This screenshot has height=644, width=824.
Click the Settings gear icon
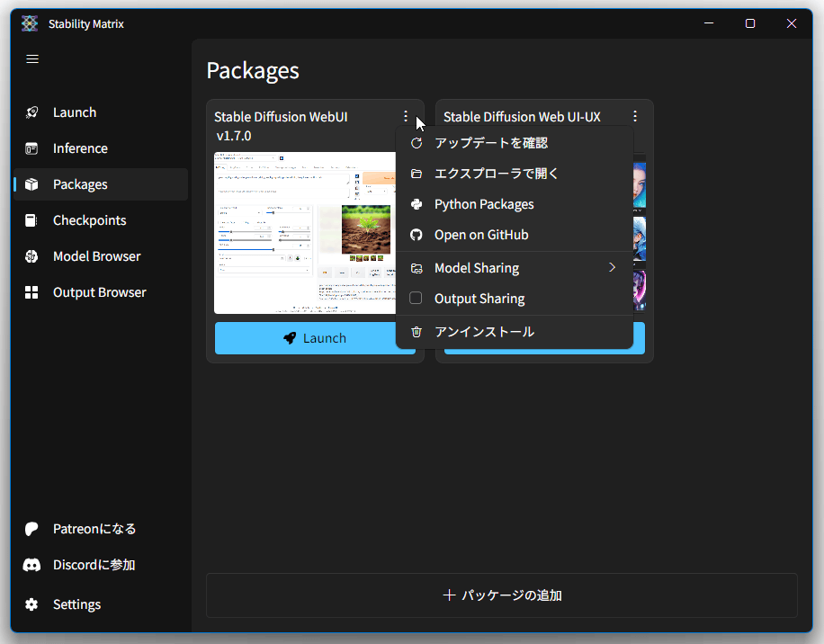[31, 604]
